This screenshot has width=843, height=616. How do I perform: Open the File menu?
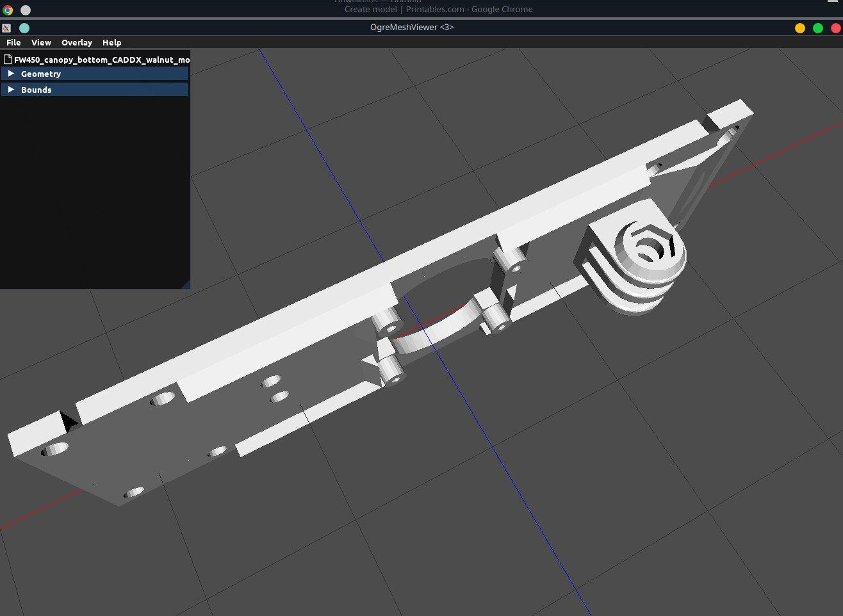[13, 42]
